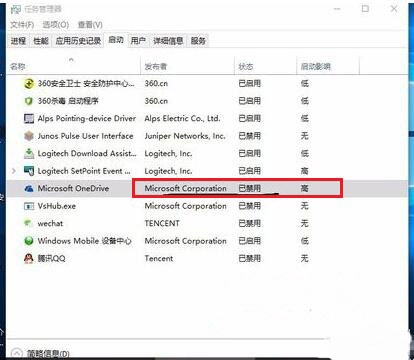The height and width of the screenshot is (360, 414).
Task: Click the Microsoft OneDrive cloud icon
Action: (29, 189)
